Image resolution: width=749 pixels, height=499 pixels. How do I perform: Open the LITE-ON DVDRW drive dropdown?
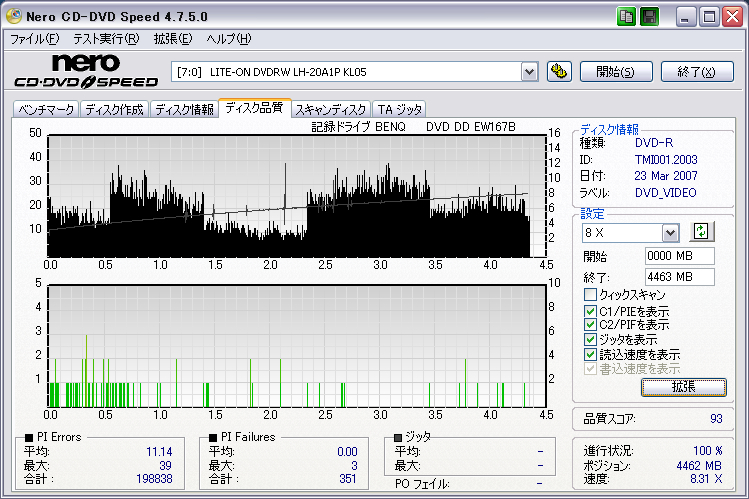point(529,72)
